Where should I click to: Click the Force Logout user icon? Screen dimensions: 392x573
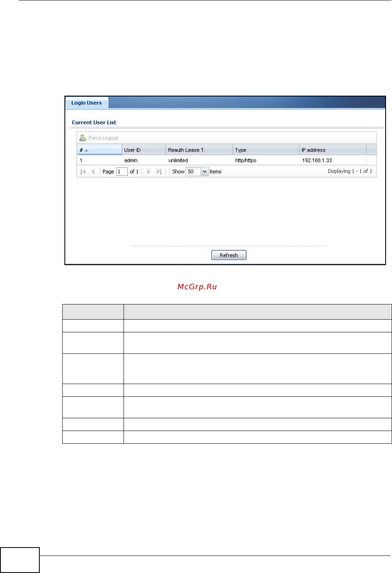pos(83,138)
